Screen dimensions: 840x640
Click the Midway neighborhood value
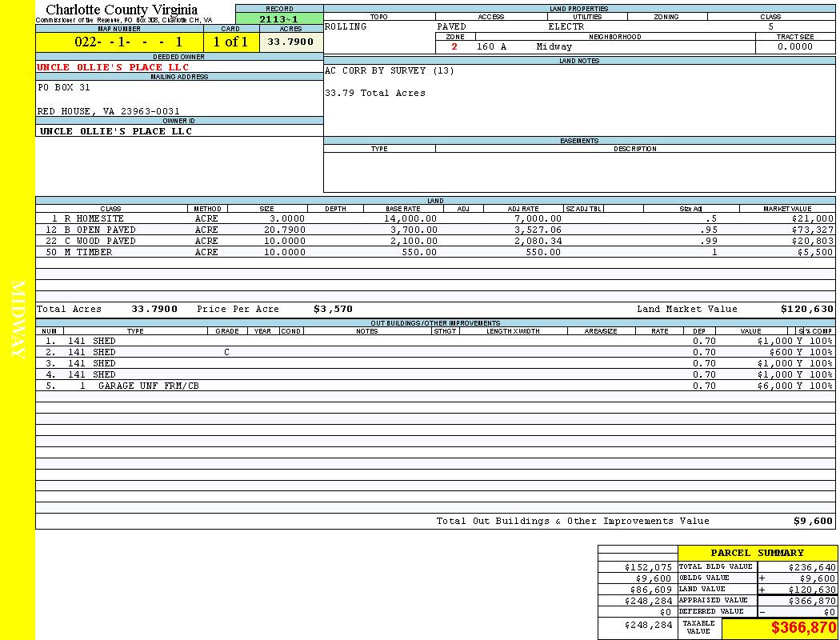(x=554, y=47)
